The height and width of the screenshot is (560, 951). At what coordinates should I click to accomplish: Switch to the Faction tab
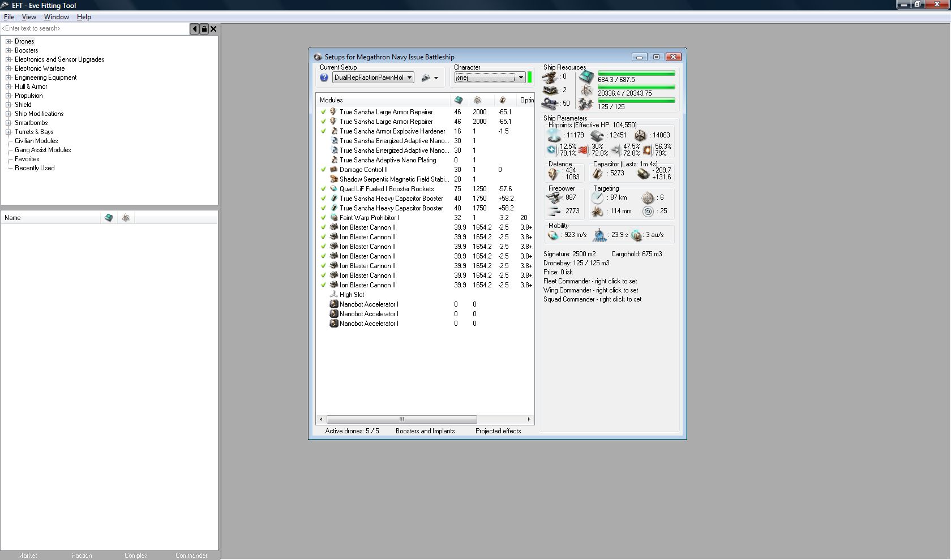coord(82,555)
